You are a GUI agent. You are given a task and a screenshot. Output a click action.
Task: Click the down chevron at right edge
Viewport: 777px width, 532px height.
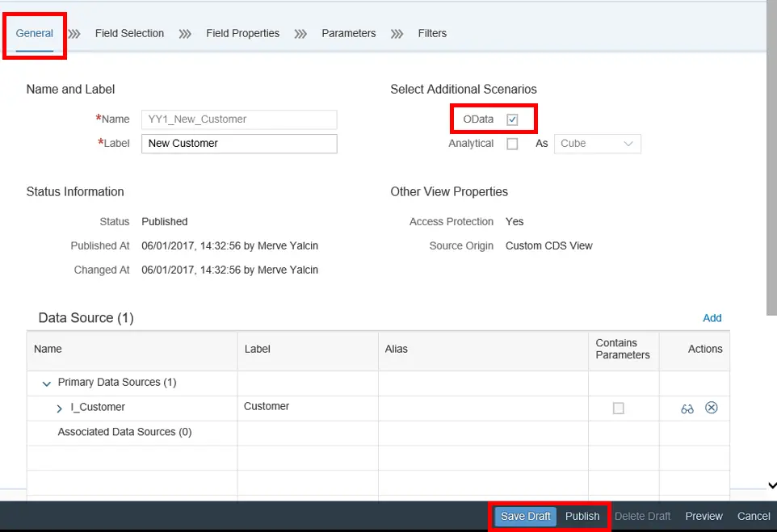(772, 485)
